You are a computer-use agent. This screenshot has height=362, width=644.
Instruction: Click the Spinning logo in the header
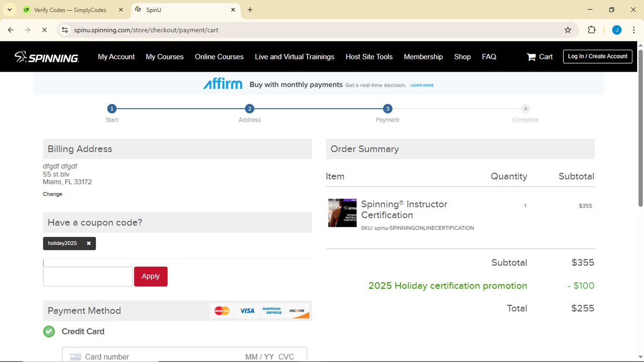click(46, 57)
